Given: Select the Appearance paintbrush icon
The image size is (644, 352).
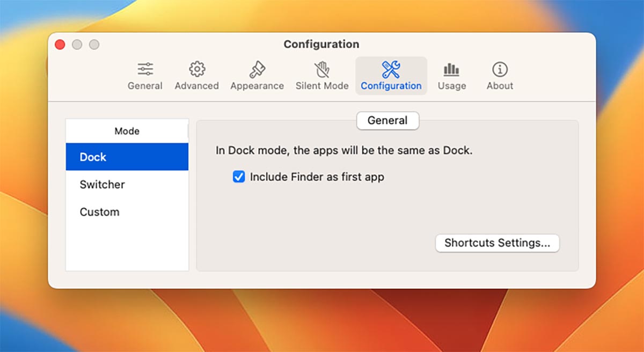Looking at the screenshot, I should pyautogui.click(x=257, y=69).
